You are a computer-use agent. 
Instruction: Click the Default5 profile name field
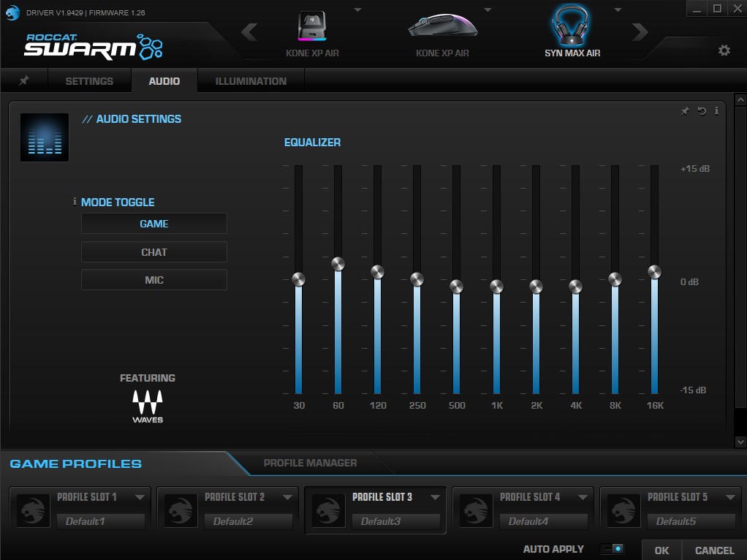point(691,521)
